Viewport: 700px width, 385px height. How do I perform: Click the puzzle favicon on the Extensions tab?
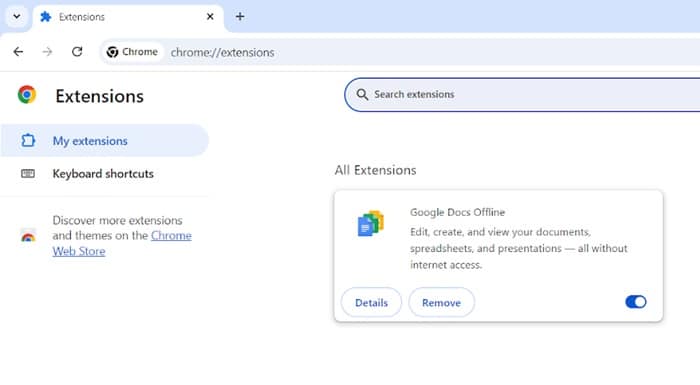point(46,17)
